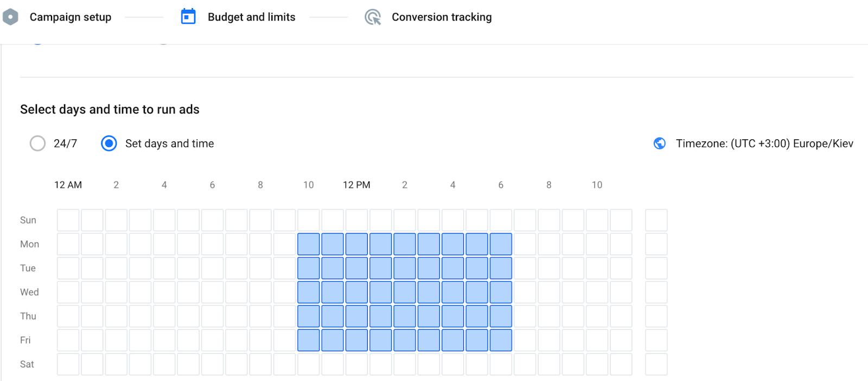Screen dimensions: 868x381
Task: Click the globe icon beside Timezone
Action: 660,144
